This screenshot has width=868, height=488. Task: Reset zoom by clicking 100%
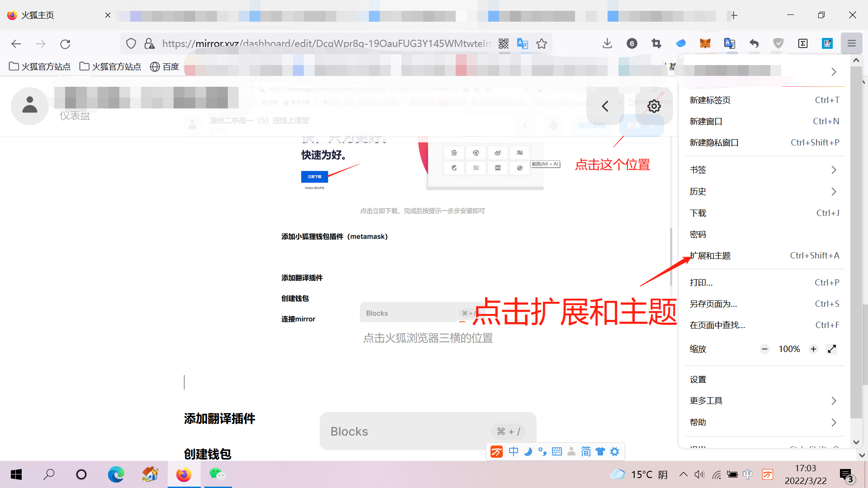point(789,349)
